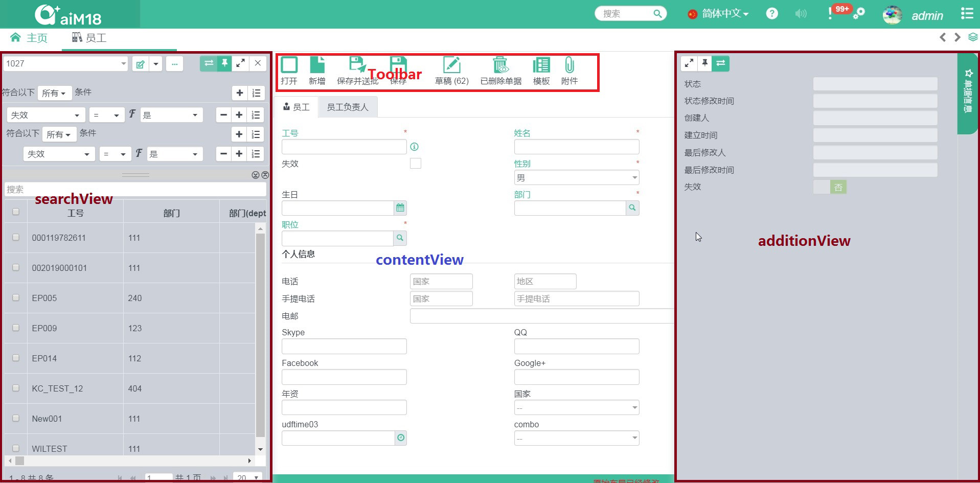
Task: Click the layers stack icon at top right
Action: click(972, 37)
